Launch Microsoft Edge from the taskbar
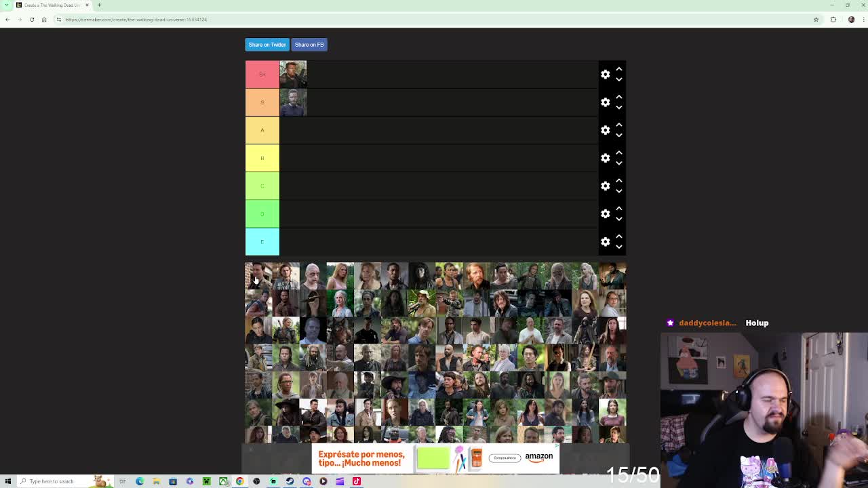868x488 pixels. 140,481
